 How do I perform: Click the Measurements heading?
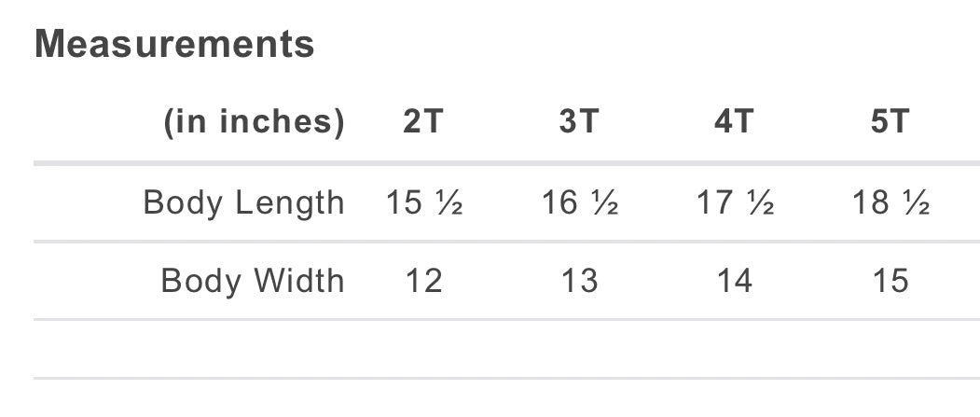pos(174,44)
